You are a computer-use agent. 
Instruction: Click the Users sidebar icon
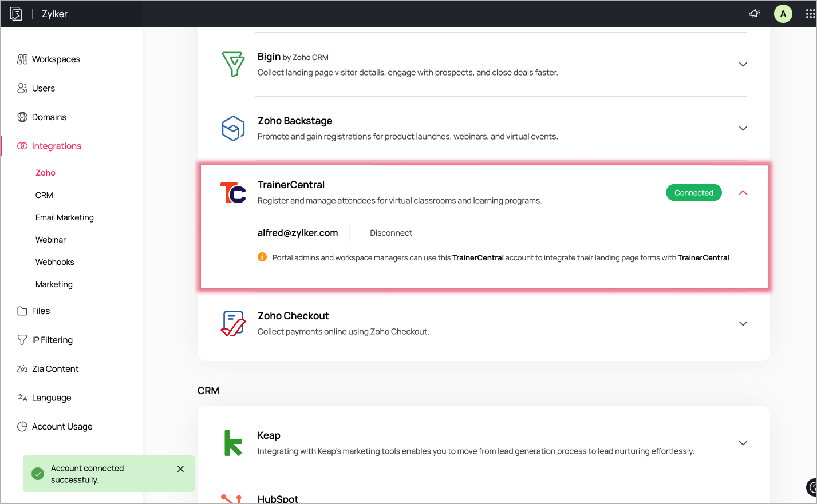[22, 88]
